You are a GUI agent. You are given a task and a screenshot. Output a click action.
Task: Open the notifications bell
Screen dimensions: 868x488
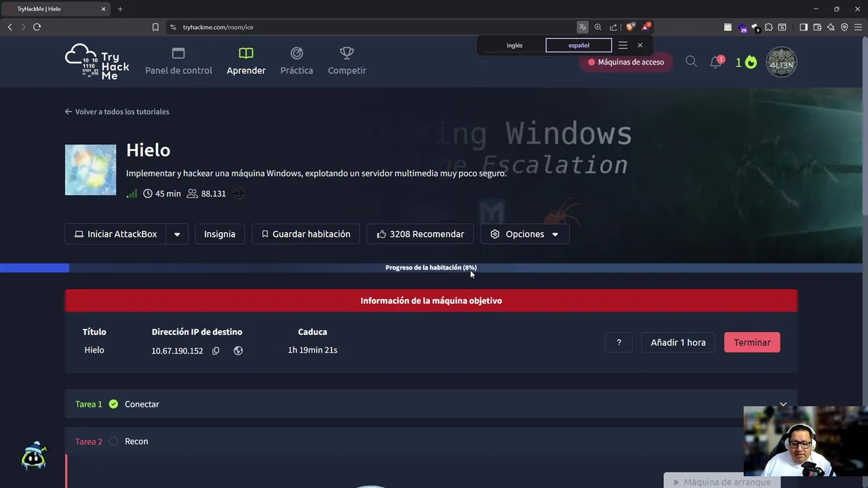coord(715,62)
